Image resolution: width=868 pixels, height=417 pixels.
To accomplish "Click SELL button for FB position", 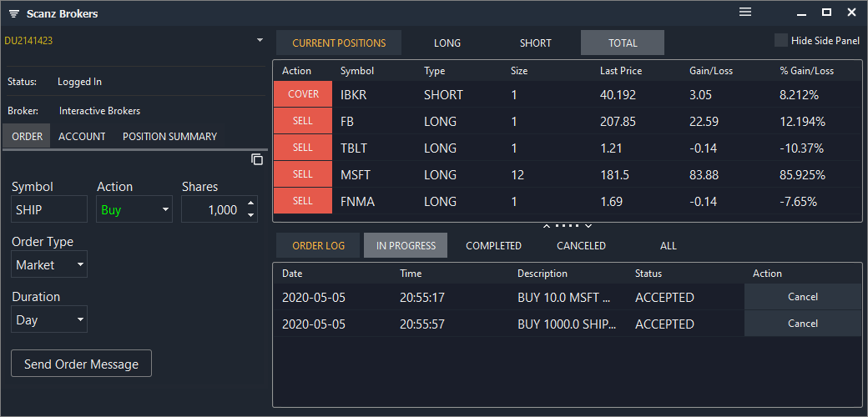I will [x=303, y=121].
